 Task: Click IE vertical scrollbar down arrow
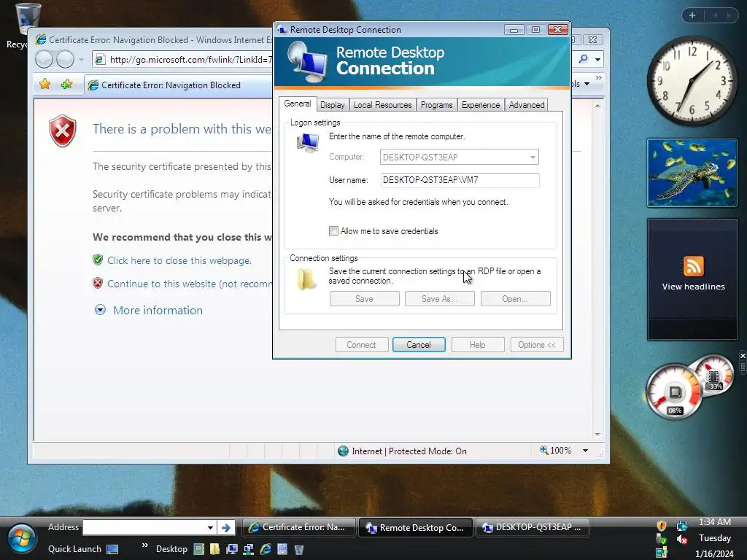[597, 435]
